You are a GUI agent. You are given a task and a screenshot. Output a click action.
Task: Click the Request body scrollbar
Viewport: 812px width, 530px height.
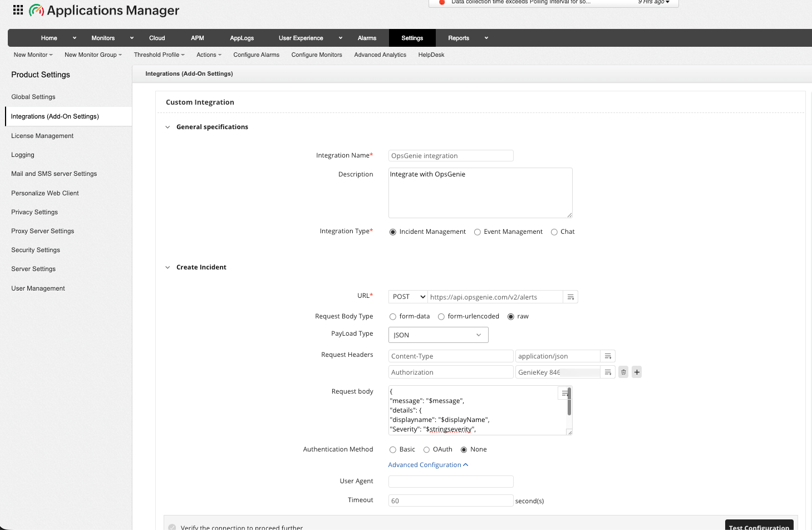click(x=569, y=402)
